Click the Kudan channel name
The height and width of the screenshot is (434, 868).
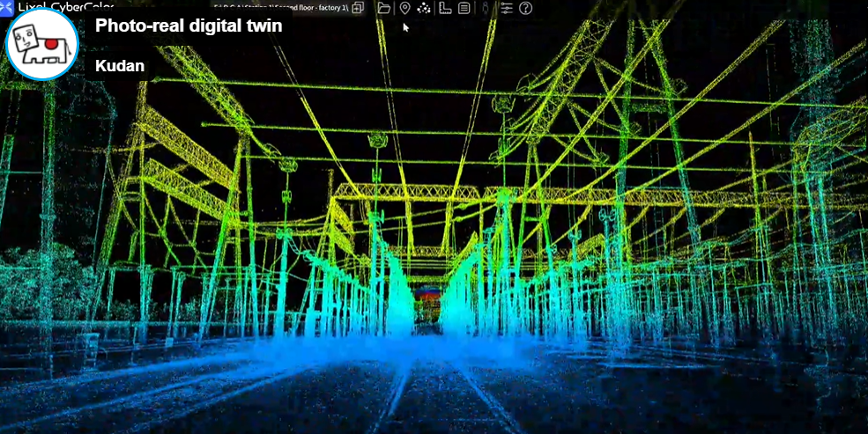[x=120, y=66]
